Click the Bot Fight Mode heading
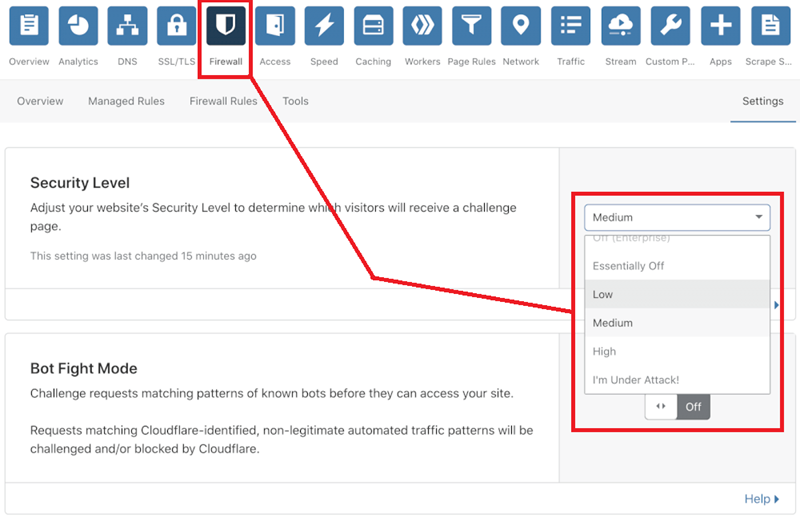Screen dimensions: 800x520 click(84, 368)
